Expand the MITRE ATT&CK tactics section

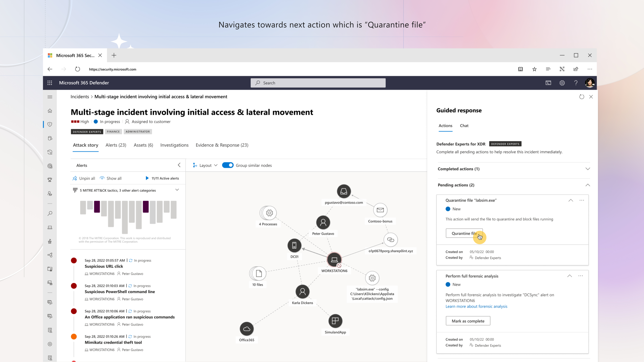point(177,190)
